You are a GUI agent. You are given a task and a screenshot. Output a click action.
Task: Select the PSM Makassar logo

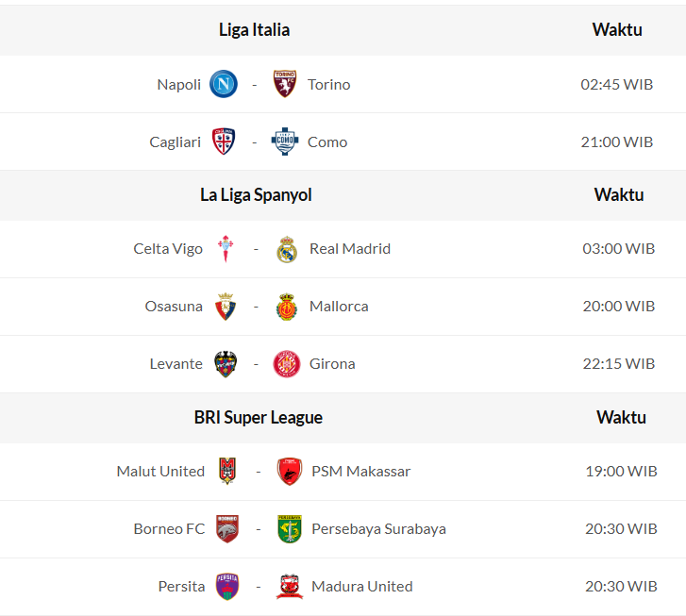click(x=289, y=471)
